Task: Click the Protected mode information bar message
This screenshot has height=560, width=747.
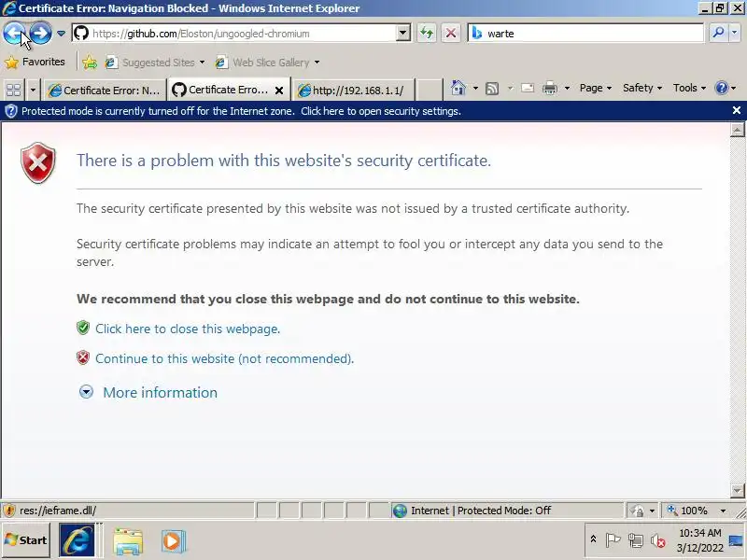Action: [241, 111]
